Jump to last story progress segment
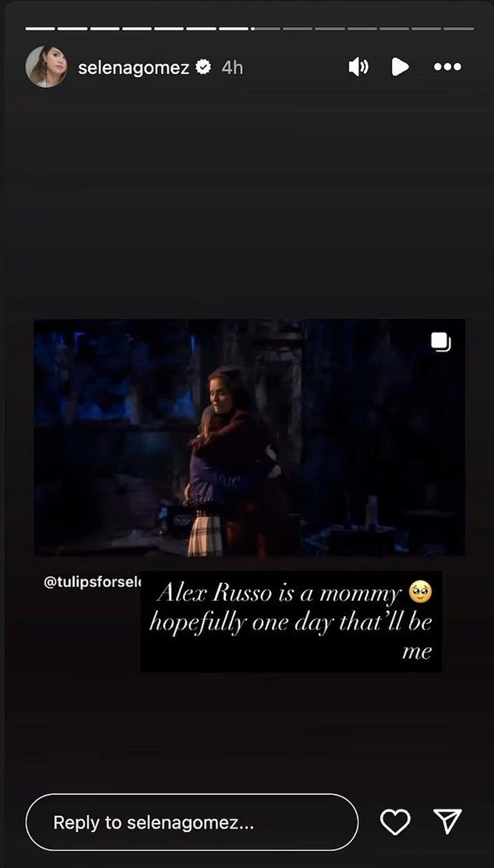494x868 pixels. point(458,28)
